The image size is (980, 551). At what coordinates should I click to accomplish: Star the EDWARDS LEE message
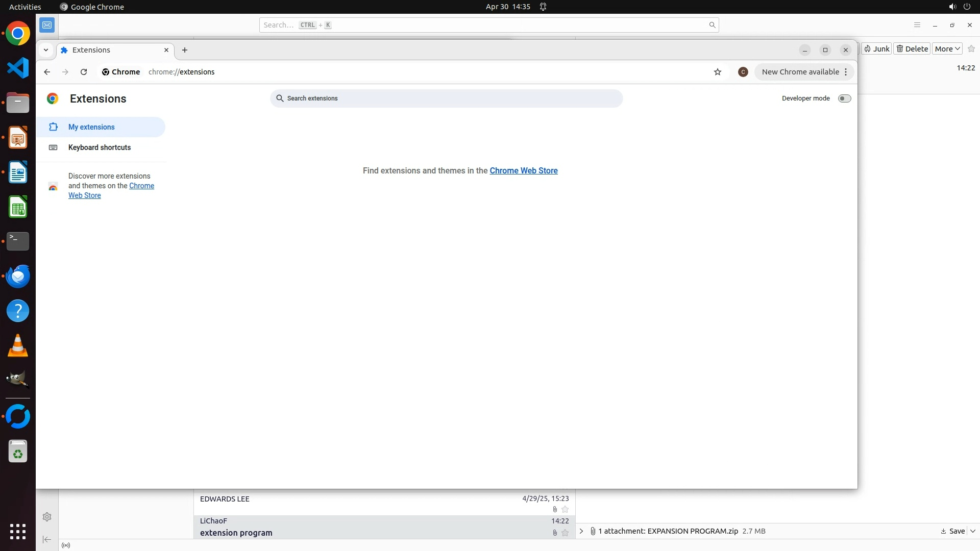[x=565, y=509]
